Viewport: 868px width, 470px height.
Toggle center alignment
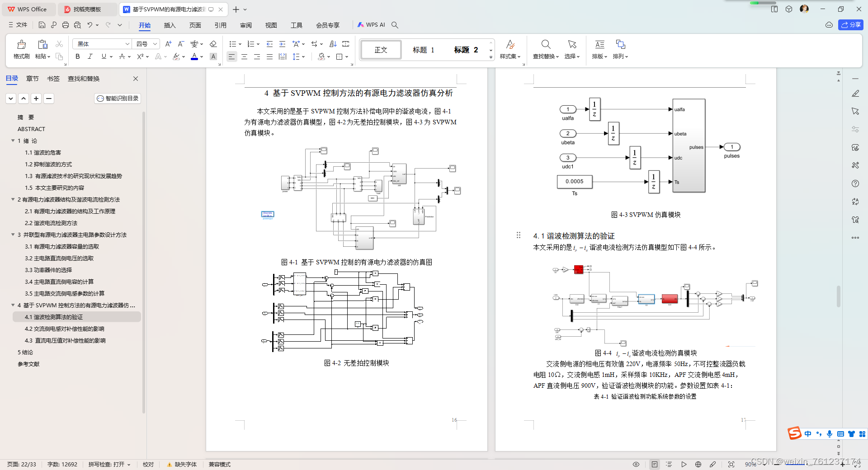click(x=244, y=56)
